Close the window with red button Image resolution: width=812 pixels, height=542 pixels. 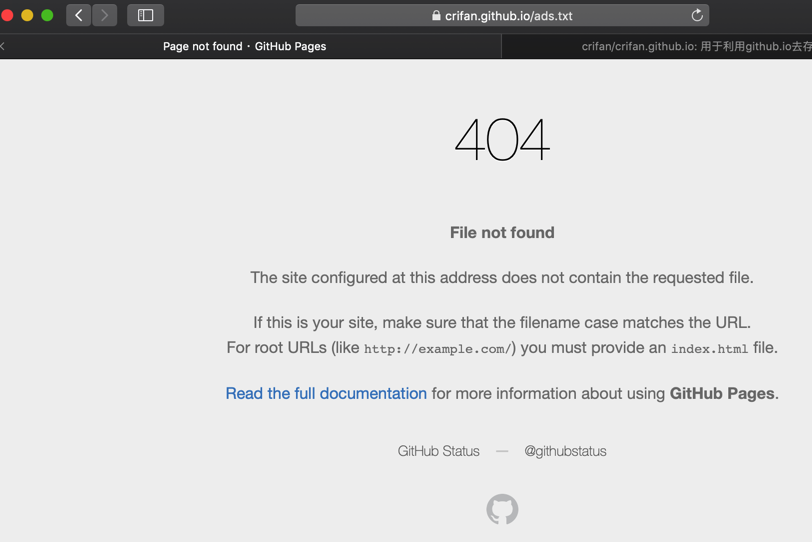coord(7,16)
